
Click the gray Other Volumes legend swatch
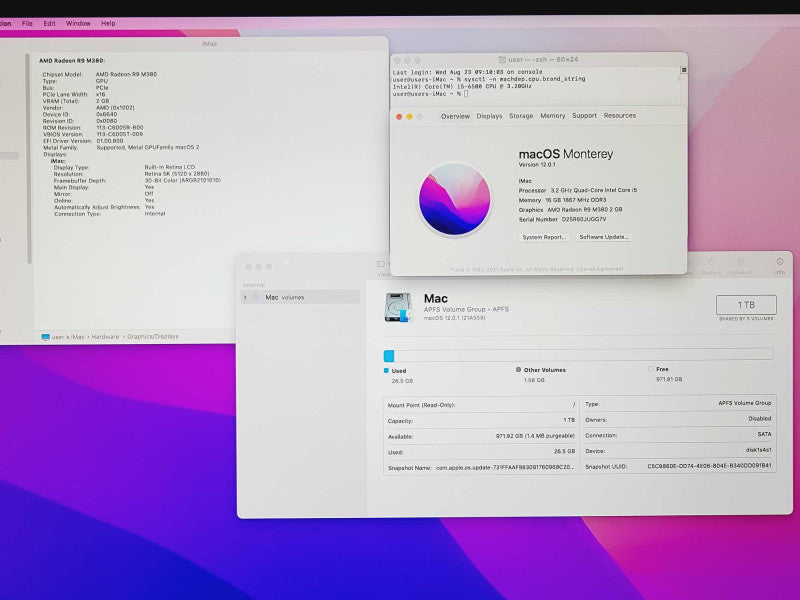point(518,369)
